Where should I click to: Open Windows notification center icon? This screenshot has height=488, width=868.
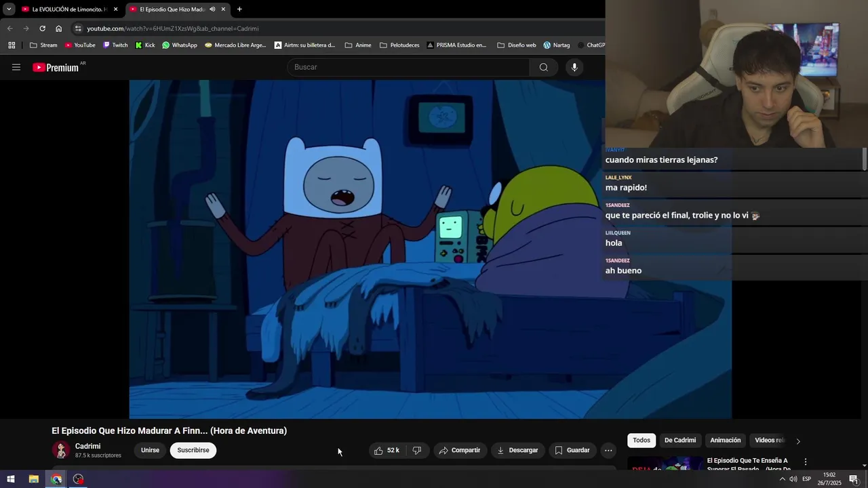(854, 479)
